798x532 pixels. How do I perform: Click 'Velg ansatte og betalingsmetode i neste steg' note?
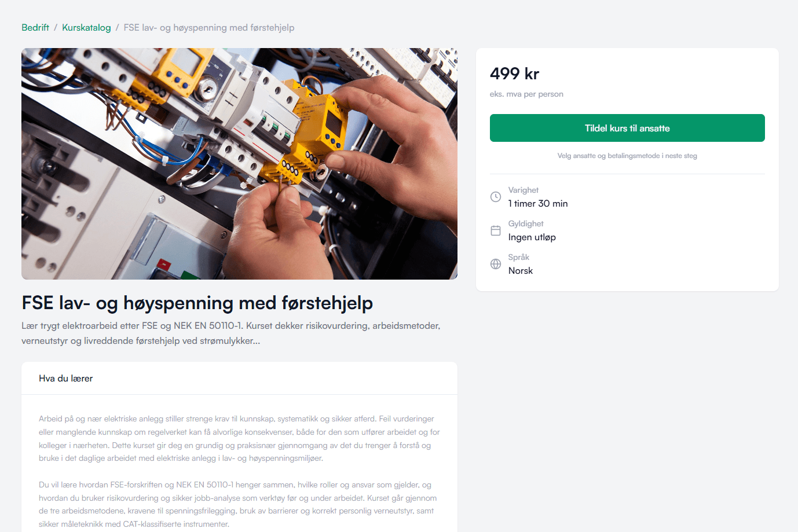[627, 156]
